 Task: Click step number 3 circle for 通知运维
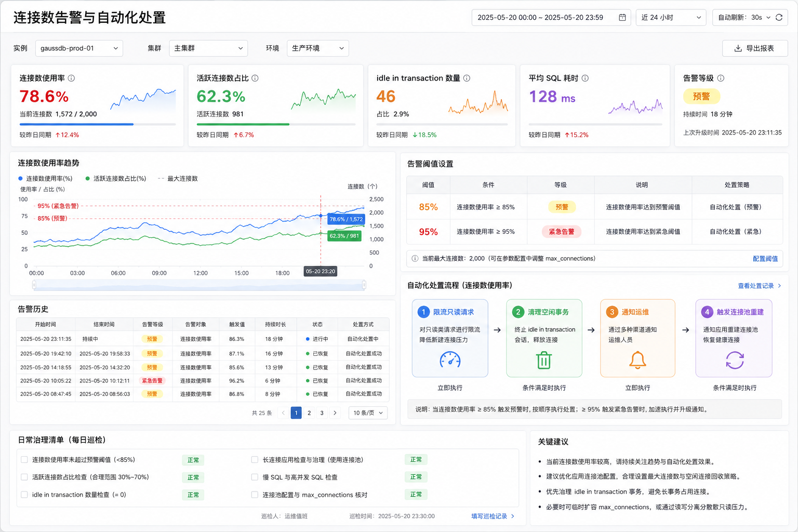coord(612,312)
